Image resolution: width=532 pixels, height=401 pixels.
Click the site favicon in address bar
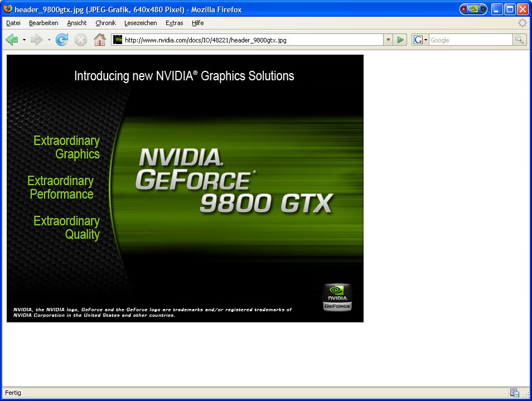coord(118,40)
